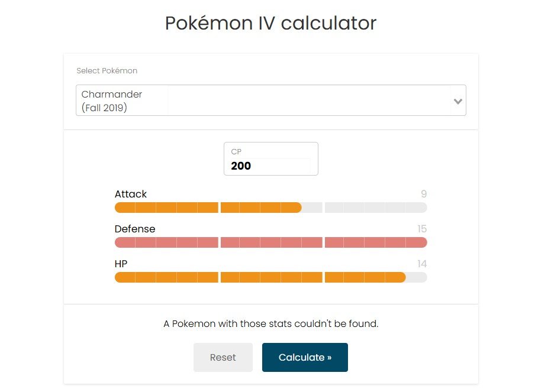
Task: Click the filled orange part of the HP bar
Action: pyautogui.click(x=259, y=277)
